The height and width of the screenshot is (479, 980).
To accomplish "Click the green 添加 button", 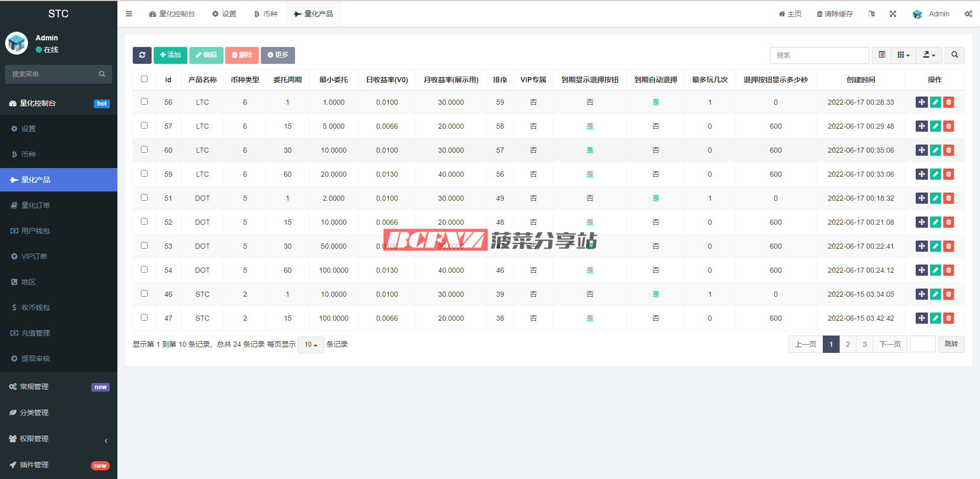I will coord(170,55).
